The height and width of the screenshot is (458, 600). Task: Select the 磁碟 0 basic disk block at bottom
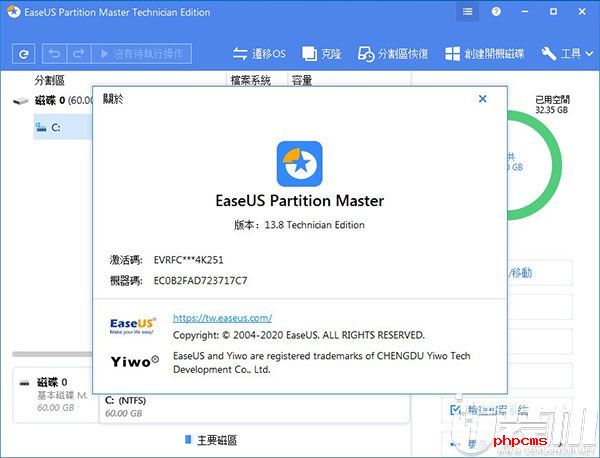click(56, 395)
